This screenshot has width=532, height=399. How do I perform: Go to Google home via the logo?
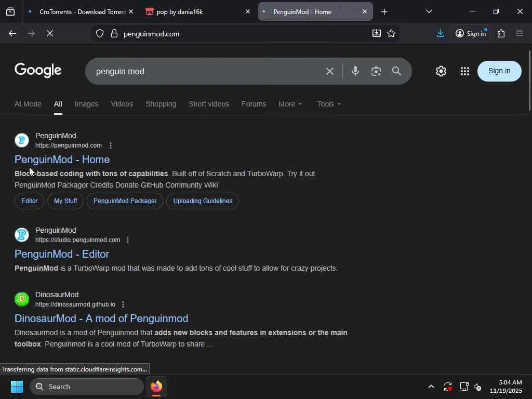pyautogui.click(x=38, y=70)
